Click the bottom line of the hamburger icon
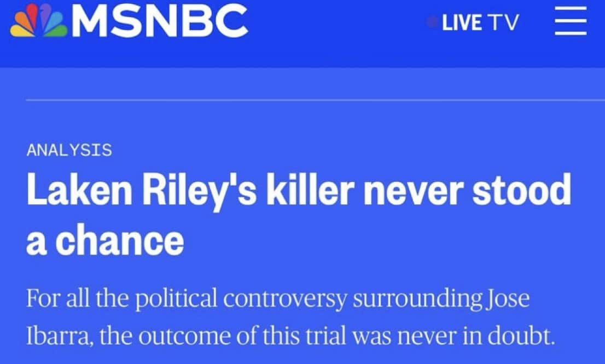 (x=571, y=33)
